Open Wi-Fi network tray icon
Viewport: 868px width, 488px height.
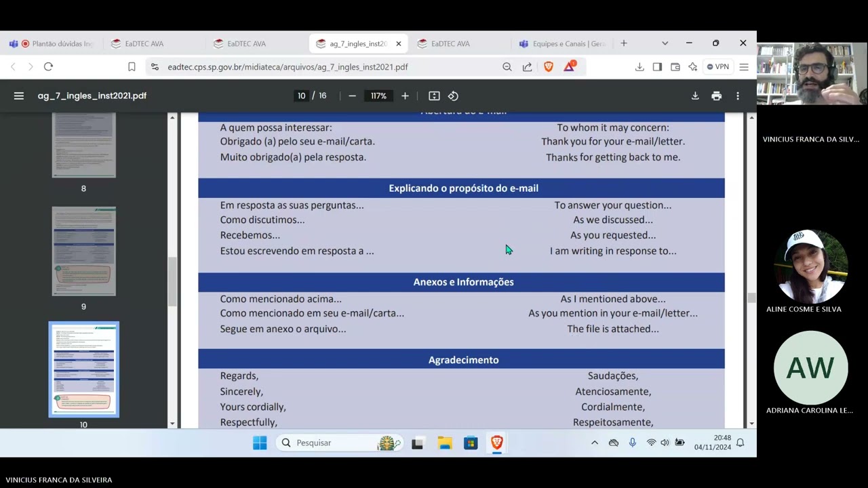651,443
